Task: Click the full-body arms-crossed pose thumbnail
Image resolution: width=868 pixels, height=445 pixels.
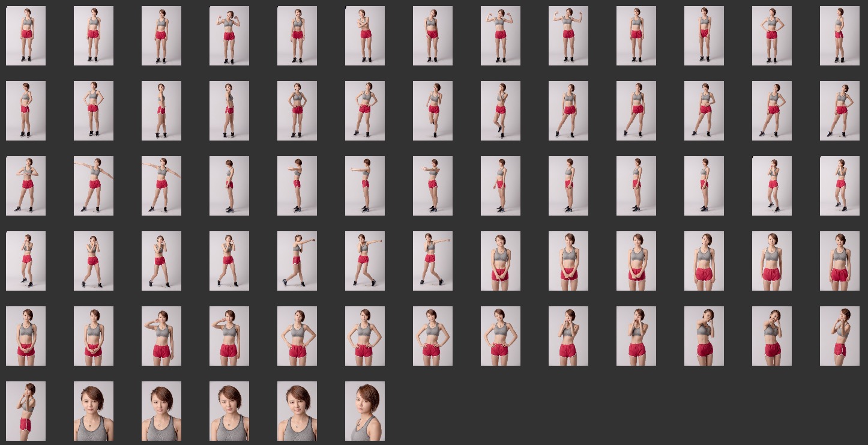Action: (x=365, y=35)
